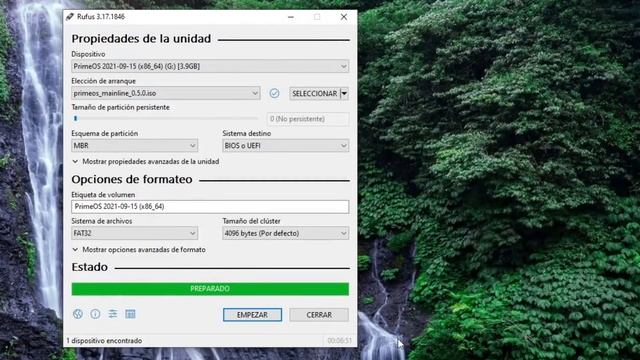Click the EMPEZAR button
Image resolution: width=640 pixels, height=360 pixels.
252,315
